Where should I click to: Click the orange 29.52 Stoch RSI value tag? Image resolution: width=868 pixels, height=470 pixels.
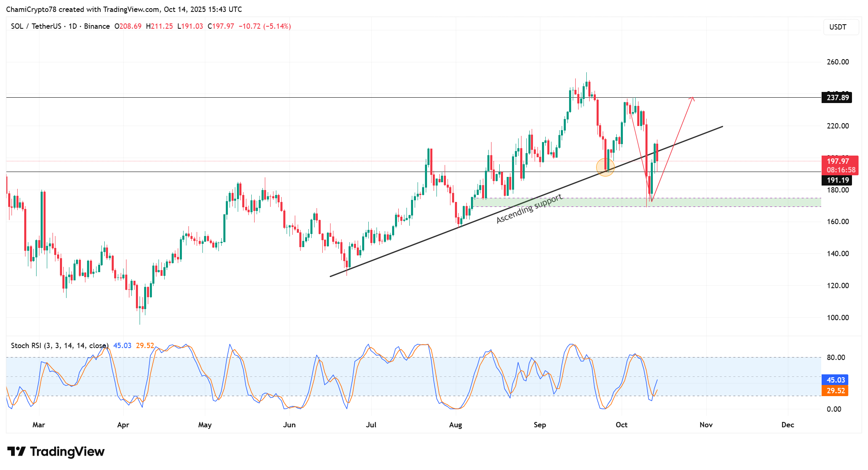835,391
